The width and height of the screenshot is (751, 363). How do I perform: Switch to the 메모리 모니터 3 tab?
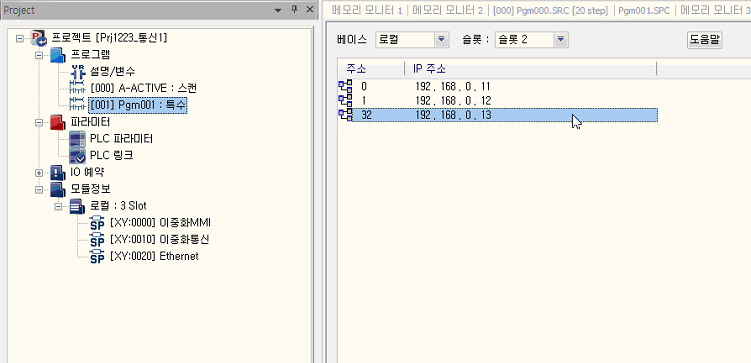tap(715, 11)
